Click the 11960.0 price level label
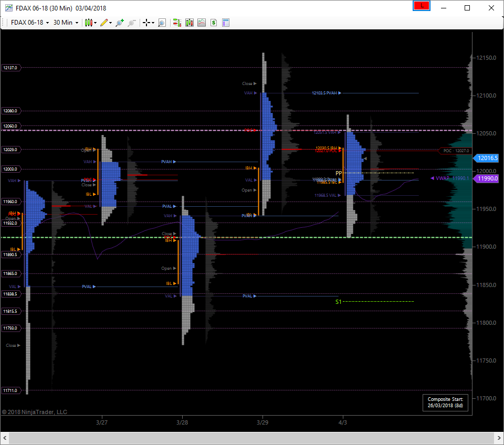Viewport: 504px width, 445px height. (11, 202)
